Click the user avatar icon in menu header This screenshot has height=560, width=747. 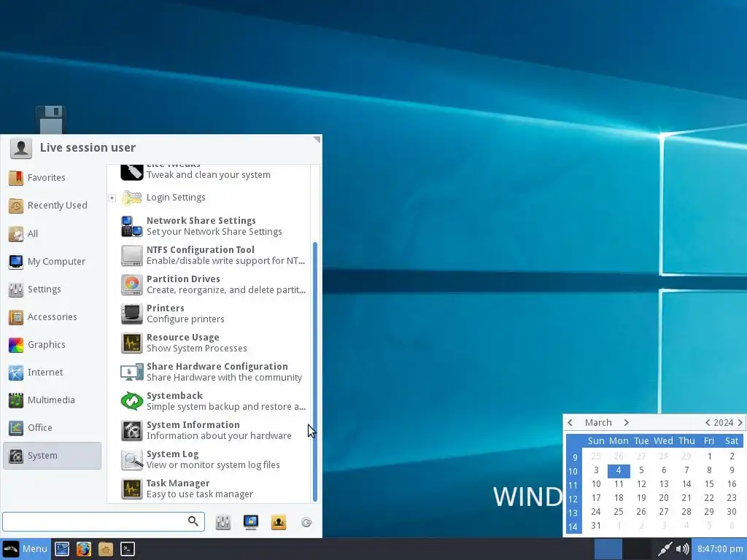(21, 148)
